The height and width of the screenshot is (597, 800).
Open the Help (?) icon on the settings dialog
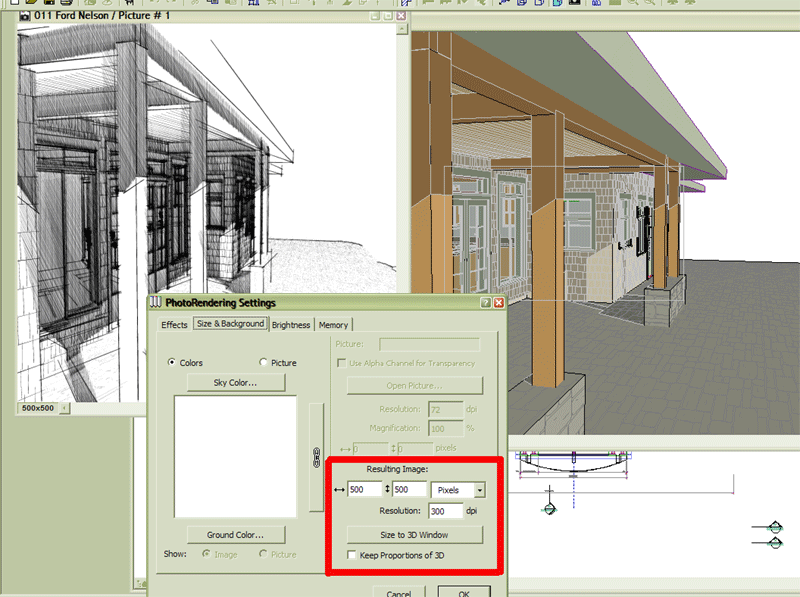tap(487, 302)
